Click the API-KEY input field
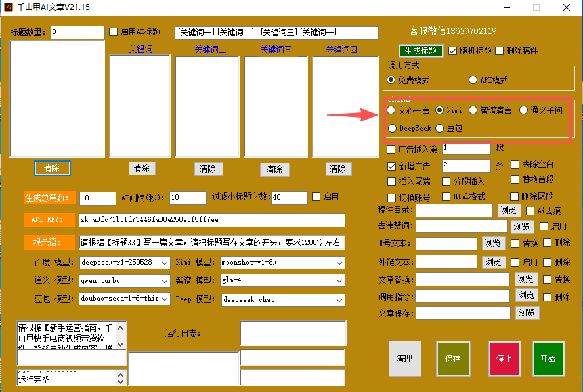Screen dimensions: 583x392 coord(211,219)
